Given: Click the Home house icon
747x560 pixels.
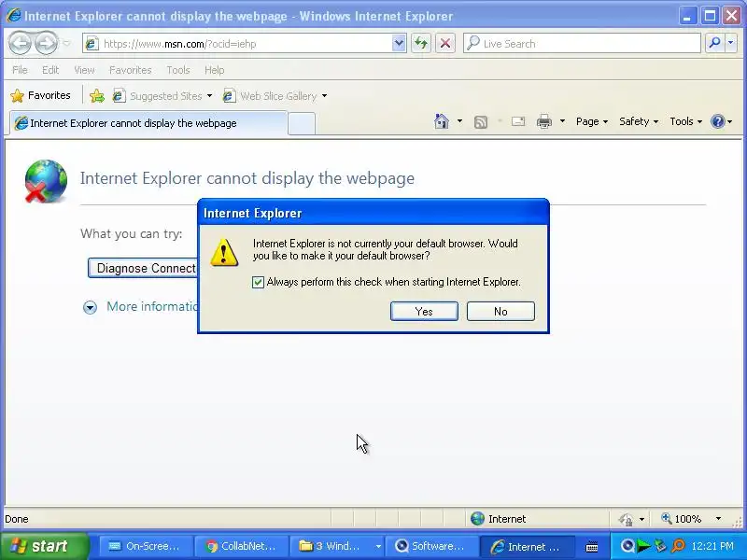Looking at the screenshot, I should click(x=442, y=121).
